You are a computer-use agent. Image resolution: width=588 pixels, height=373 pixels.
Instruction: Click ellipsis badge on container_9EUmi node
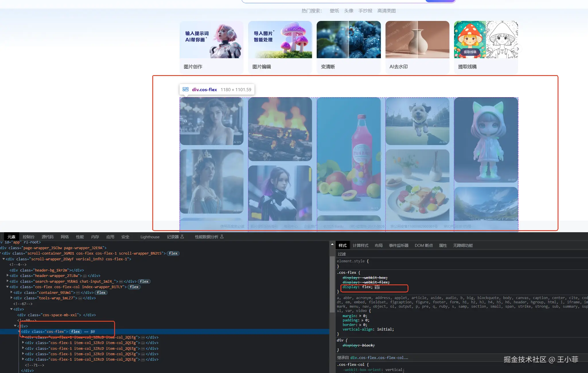[x=78, y=293]
